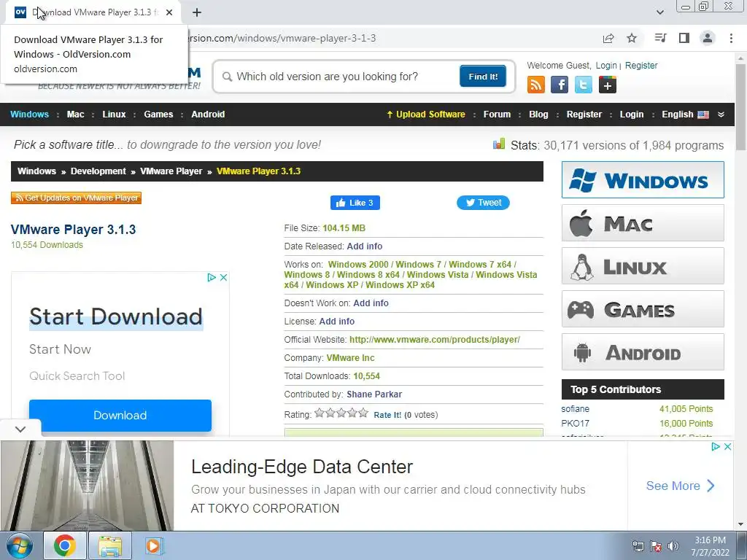
Task: Click the share page icon in address bar
Action: point(608,38)
